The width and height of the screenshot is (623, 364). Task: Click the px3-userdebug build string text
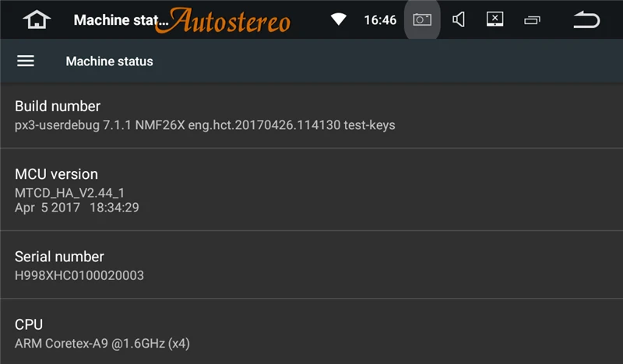click(205, 124)
